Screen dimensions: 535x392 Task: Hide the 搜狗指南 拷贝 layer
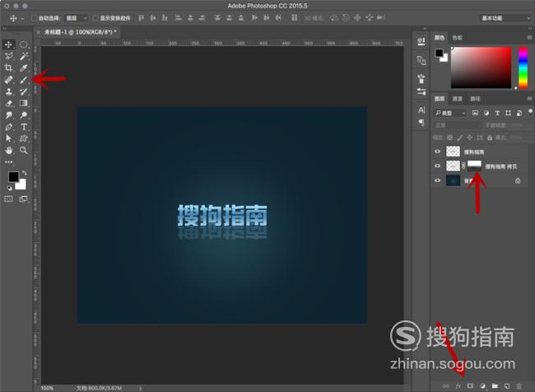(x=437, y=166)
